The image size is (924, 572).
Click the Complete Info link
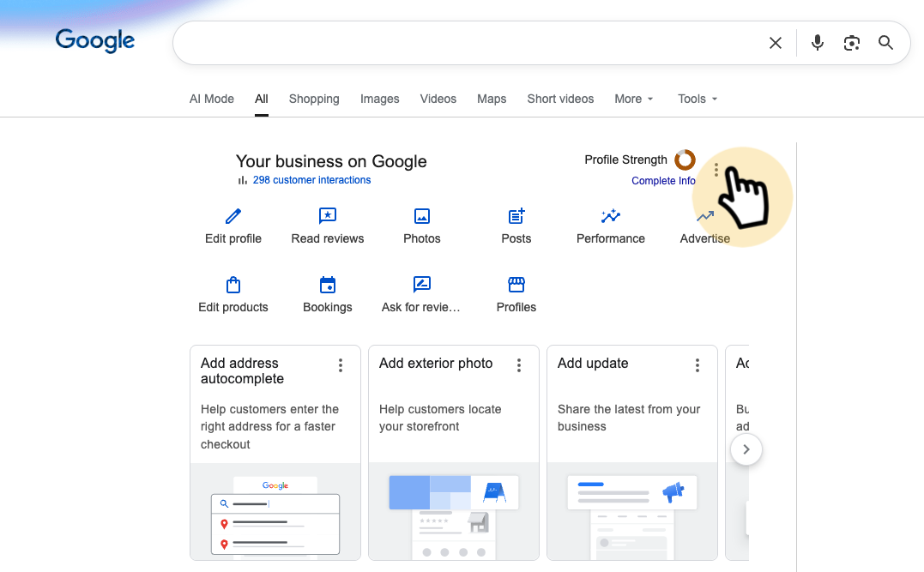[x=663, y=181]
